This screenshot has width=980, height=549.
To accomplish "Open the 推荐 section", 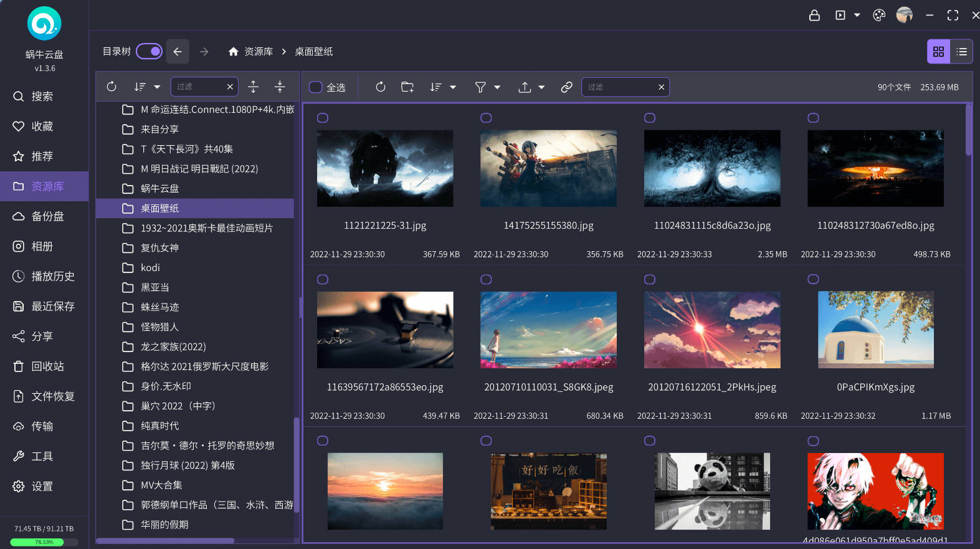I will (44, 156).
